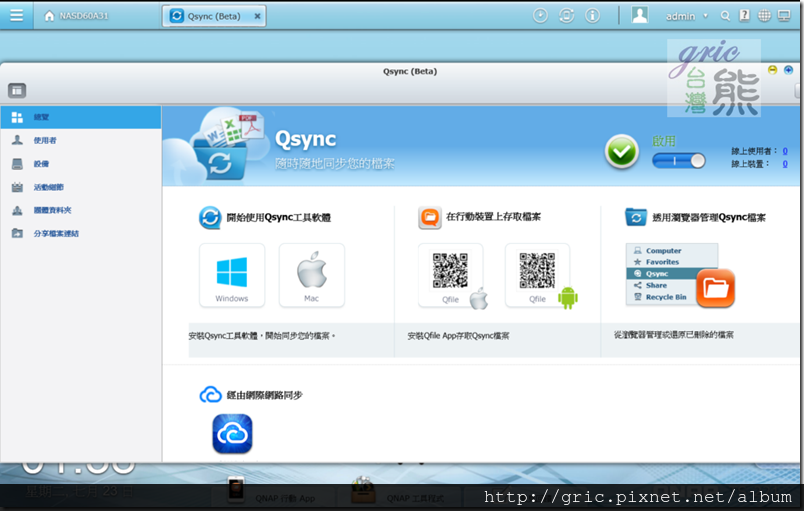
Task: Toggle the Qsync sidebar panel button
Action: click(x=17, y=91)
